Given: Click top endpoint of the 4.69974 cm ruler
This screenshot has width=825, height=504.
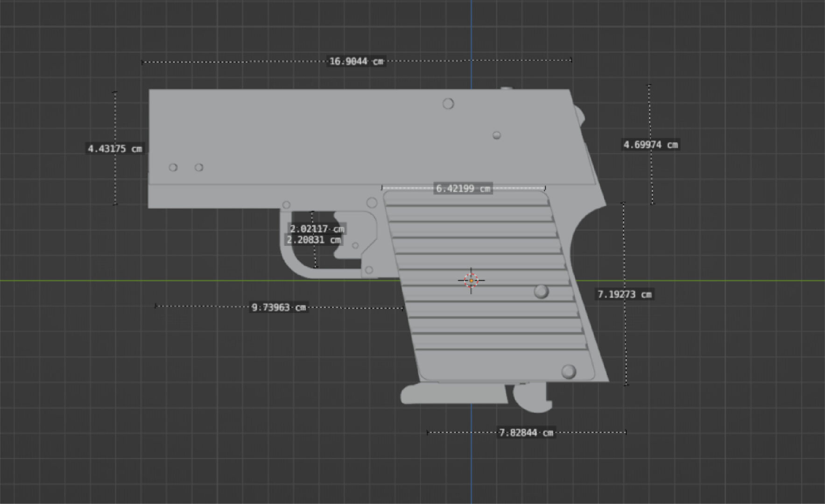Looking at the screenshot, I should pos(649,85).
